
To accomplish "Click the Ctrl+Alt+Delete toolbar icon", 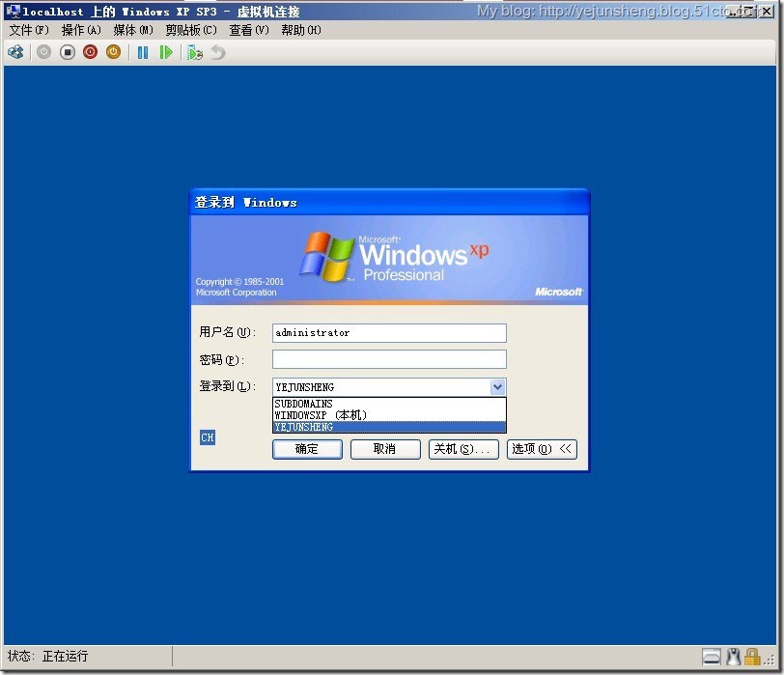I will [15, 52].
